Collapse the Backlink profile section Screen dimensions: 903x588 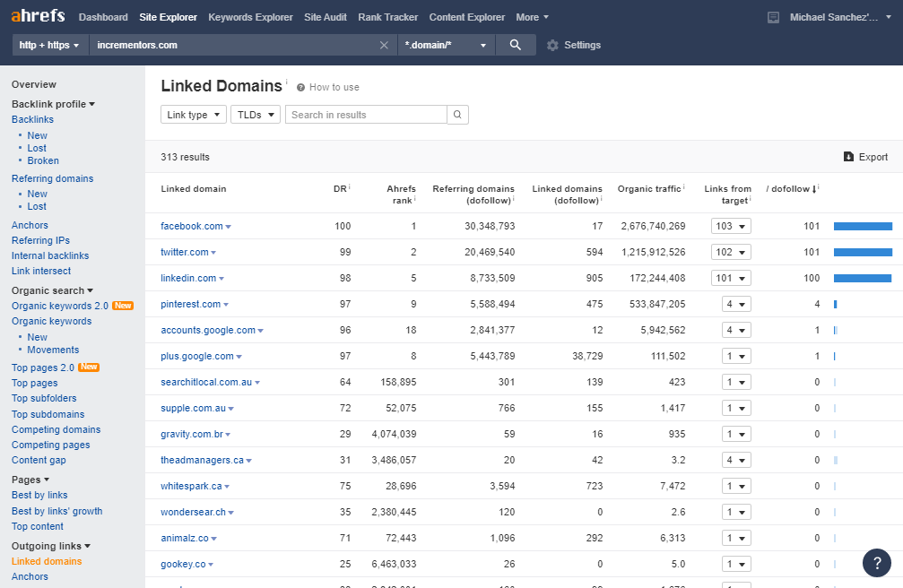pos(53,104)
